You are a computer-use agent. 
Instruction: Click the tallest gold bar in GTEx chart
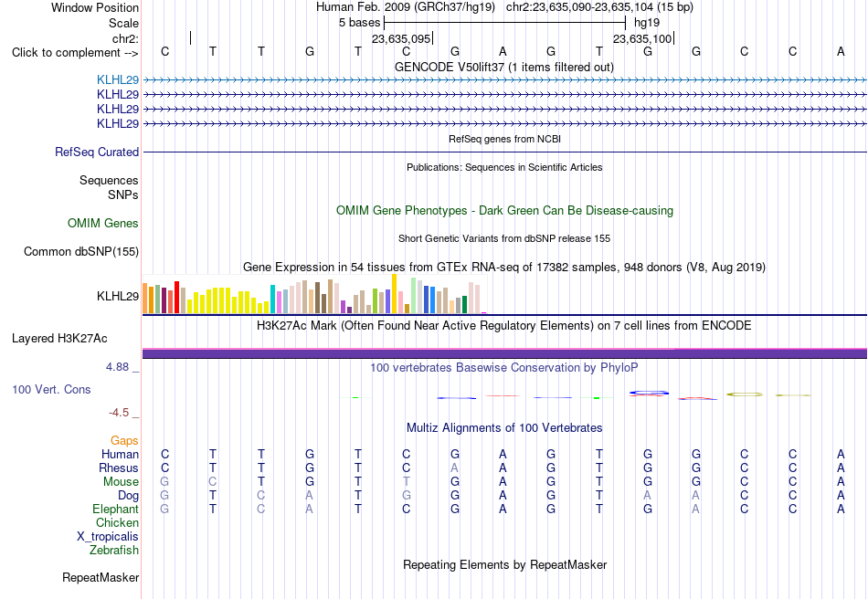[x=394, y=294]
